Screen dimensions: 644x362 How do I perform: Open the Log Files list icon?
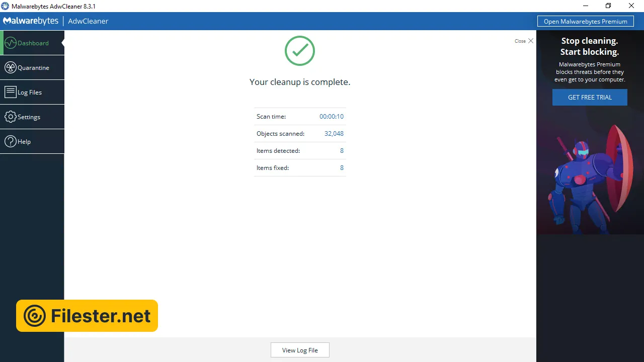click(x=10, y=92)
